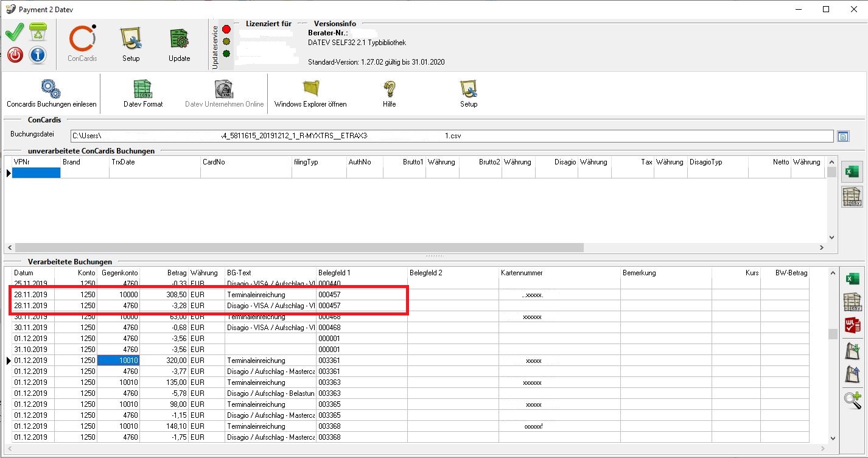Click the Betrag column header

(x=164, y=273)
